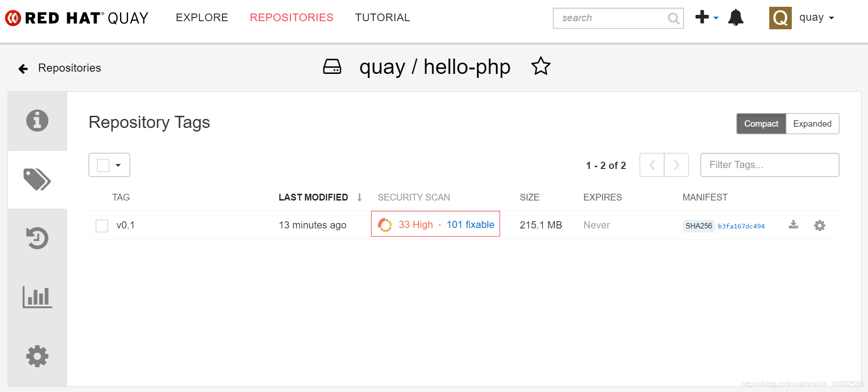
Task: Sort by the TAG column header
Action: (x=121, y=197)
